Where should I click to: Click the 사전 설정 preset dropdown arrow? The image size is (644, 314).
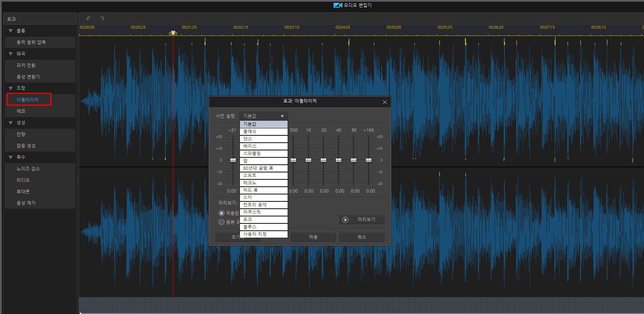point(282,116)
